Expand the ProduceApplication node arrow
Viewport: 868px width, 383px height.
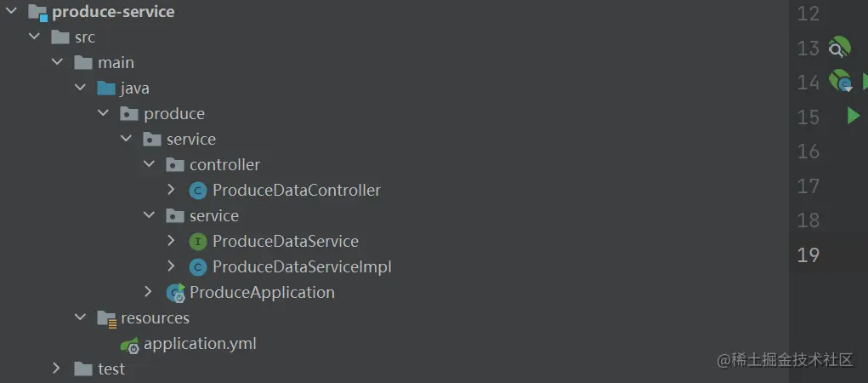pos(149,292)
